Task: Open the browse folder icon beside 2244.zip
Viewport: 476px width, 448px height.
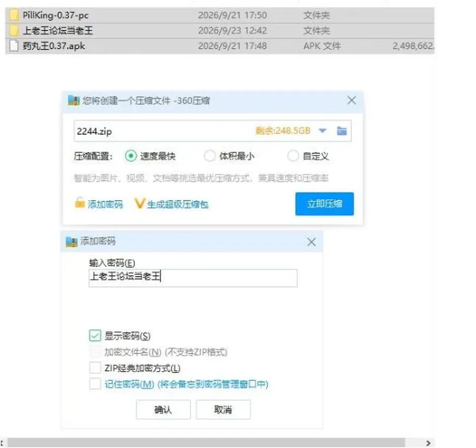Action: click(x=342, y=131)
